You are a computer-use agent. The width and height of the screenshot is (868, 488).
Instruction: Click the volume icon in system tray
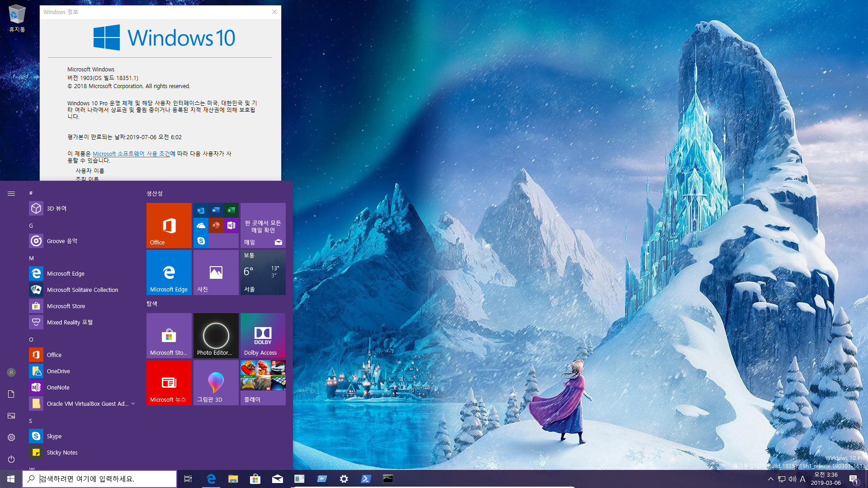tap(792, 479)
